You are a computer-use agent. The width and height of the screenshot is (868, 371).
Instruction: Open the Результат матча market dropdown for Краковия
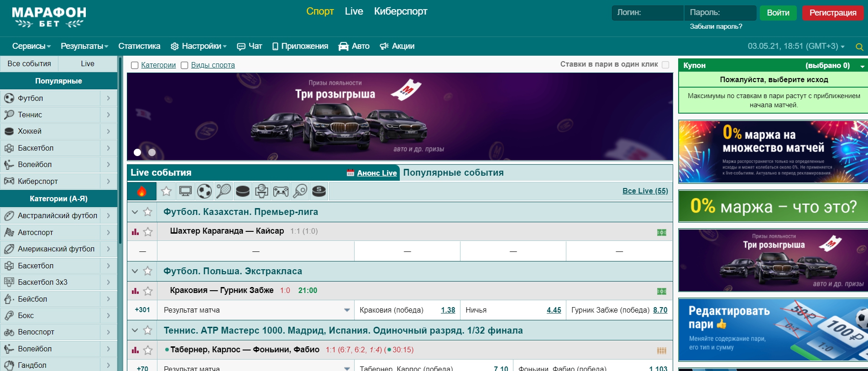click(x=346, y=310)
